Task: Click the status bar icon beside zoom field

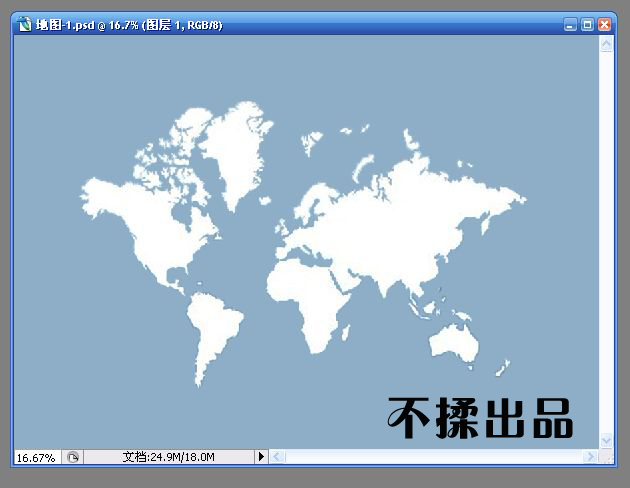Action: 73,457
